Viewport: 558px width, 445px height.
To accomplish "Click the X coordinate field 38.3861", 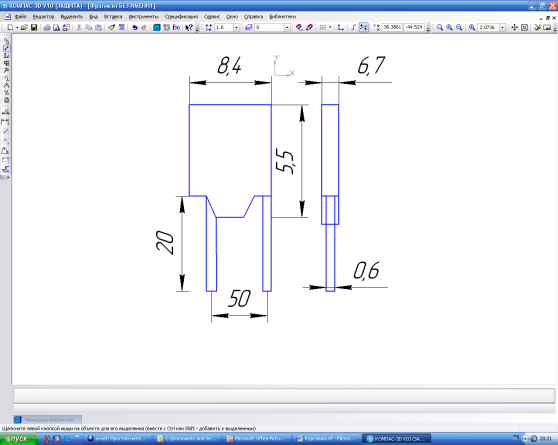I will tap(393, 27).
